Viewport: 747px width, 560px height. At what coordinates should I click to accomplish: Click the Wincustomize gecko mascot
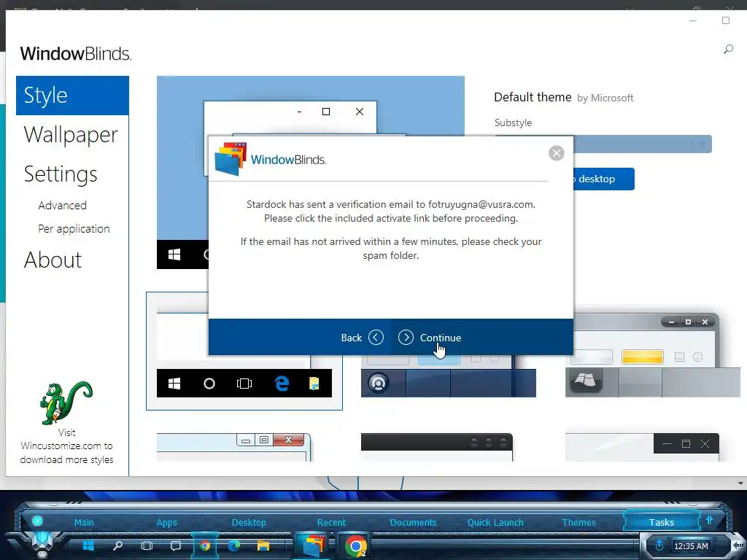click(x=66, y=402)
